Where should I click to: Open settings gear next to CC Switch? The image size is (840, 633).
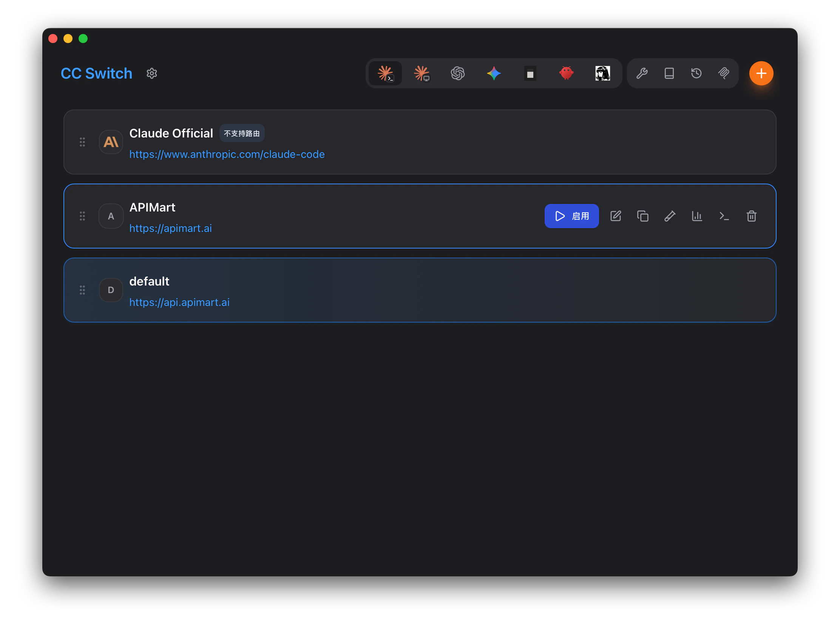152,73
